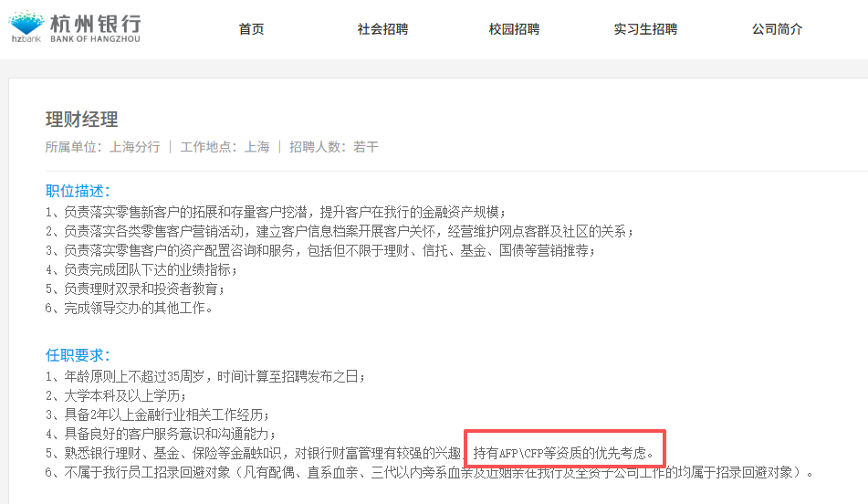This screenshot has width=868, height=504.
Task: Click the 工作地点：上海 info text
Action: pos(225,147)
